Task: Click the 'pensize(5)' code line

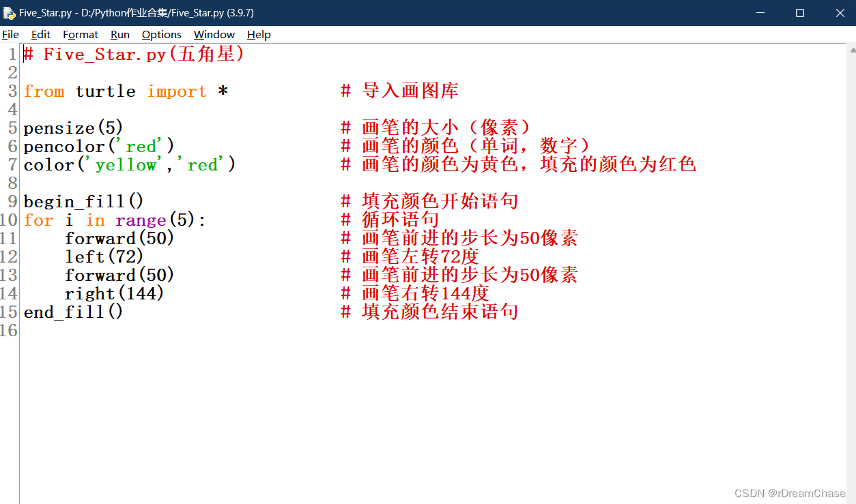Action: pos(73,128)
